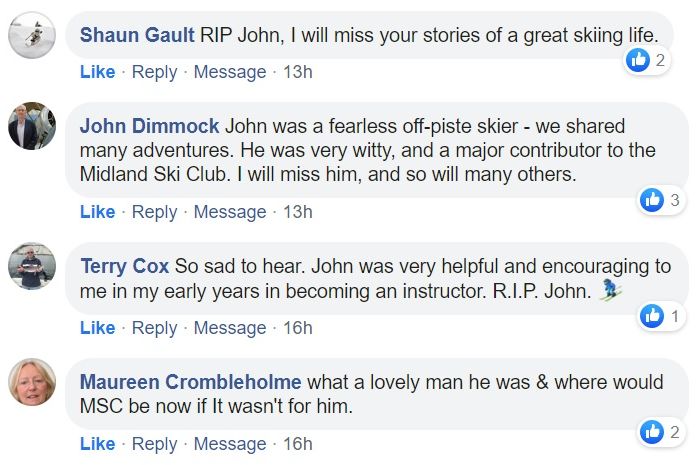Screen dimensions: 696x465
Task: Open Shaun Gault's profile picture
Action: [x=32, y=35]
